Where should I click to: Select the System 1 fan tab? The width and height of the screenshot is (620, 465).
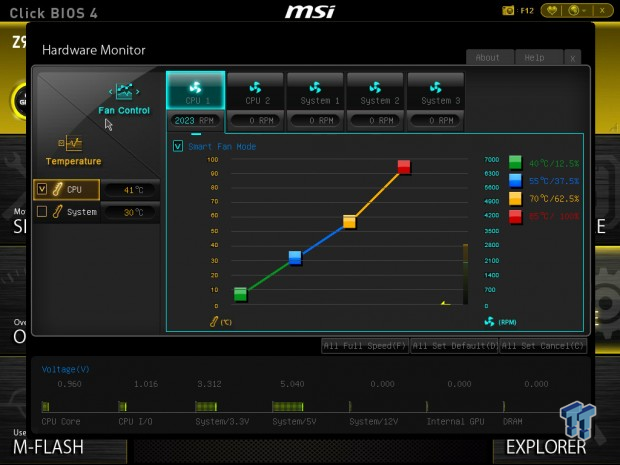(x=316, y=91)
